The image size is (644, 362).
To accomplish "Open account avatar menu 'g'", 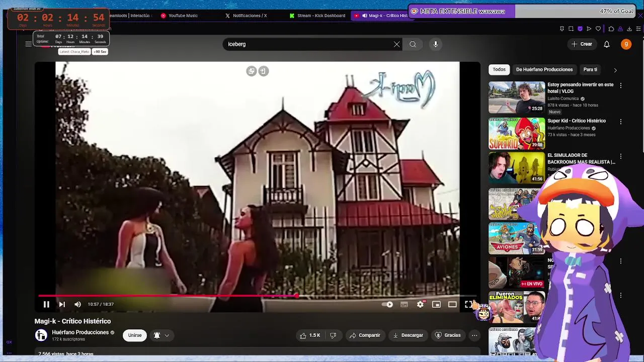I will [x=626, y=44].
